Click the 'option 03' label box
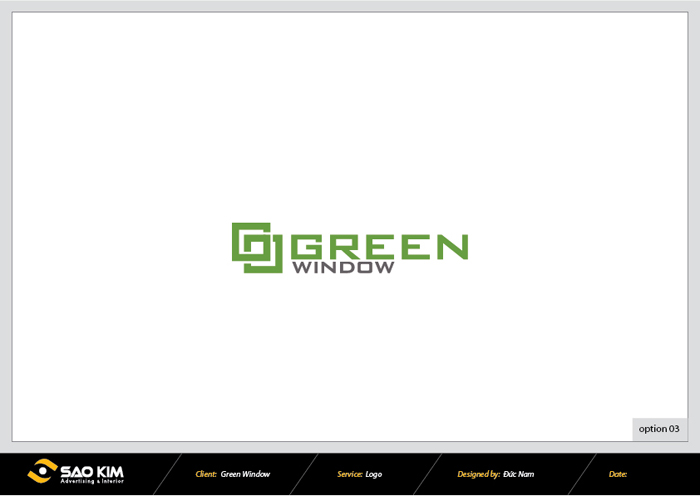700x496 pixels. pyautogui.click(x=659, y=429)
